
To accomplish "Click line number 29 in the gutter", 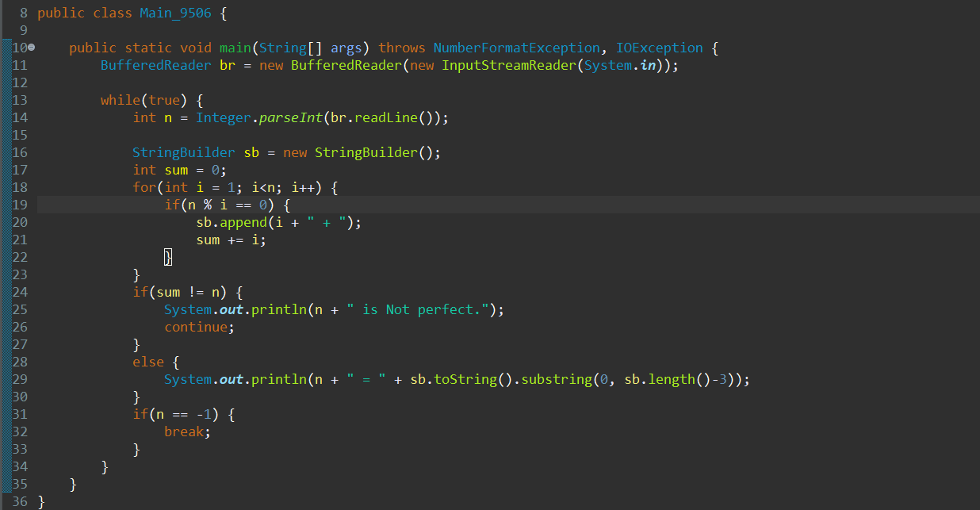I will pos(20,379).
